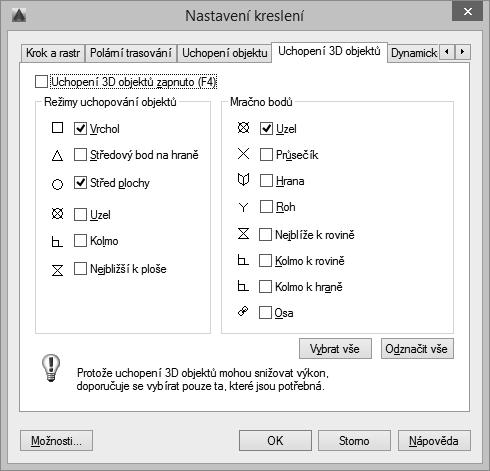Click the triangle icon for Středový bod na hraně
This screenshot has height=471, width=490.
(x=57, y=155)
